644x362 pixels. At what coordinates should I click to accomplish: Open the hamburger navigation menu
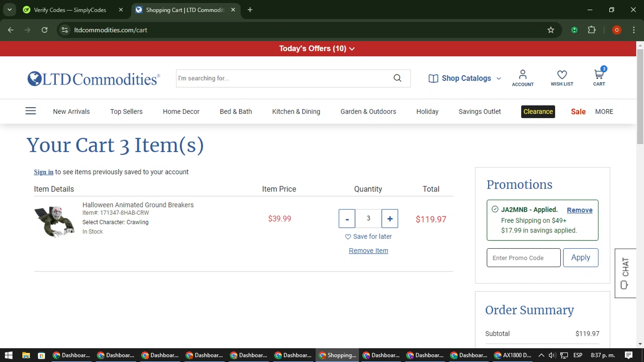click(x=30, y=111)
